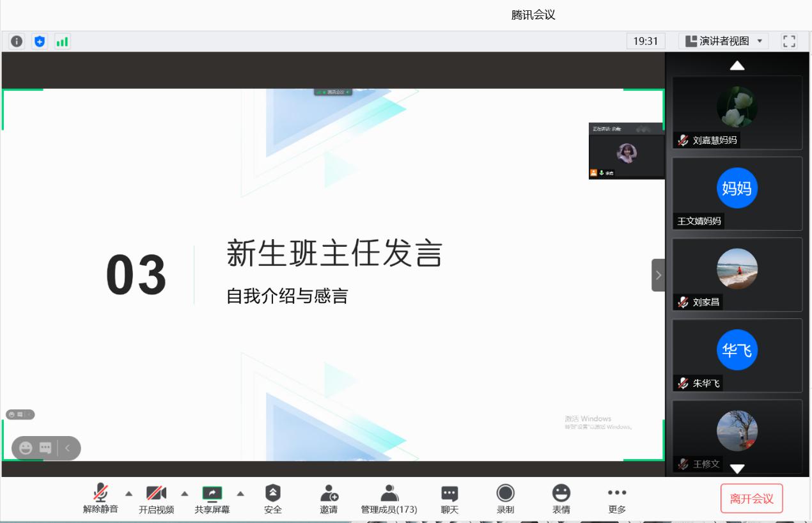Unmute microphone via 解除静音
Viewport: 812px width, 523px height.
tap(100, 499)
